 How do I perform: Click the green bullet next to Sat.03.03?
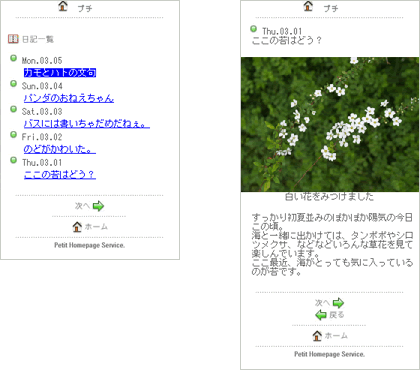(x=13, y=109)
